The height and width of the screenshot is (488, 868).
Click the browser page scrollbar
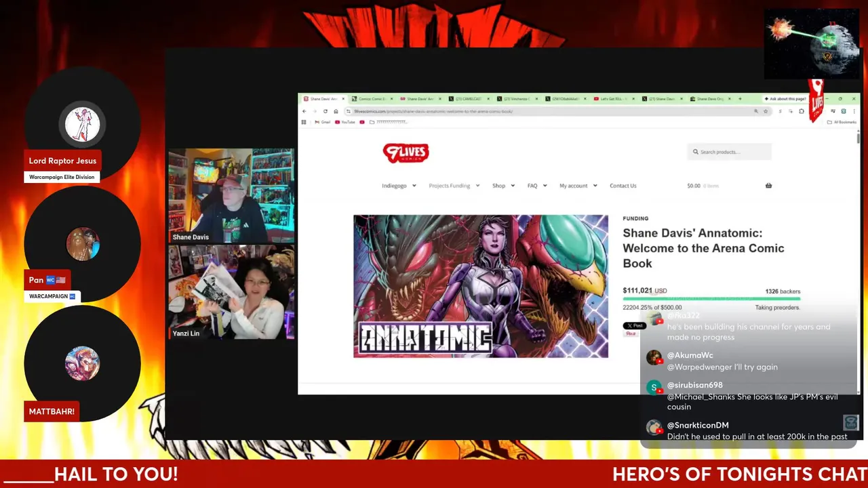pos(858,138)
